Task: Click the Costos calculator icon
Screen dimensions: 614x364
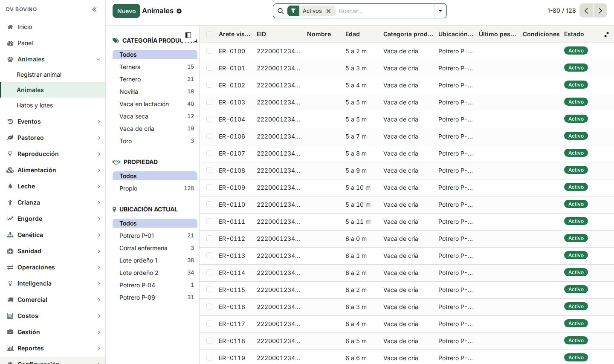Action: point(10,316)
